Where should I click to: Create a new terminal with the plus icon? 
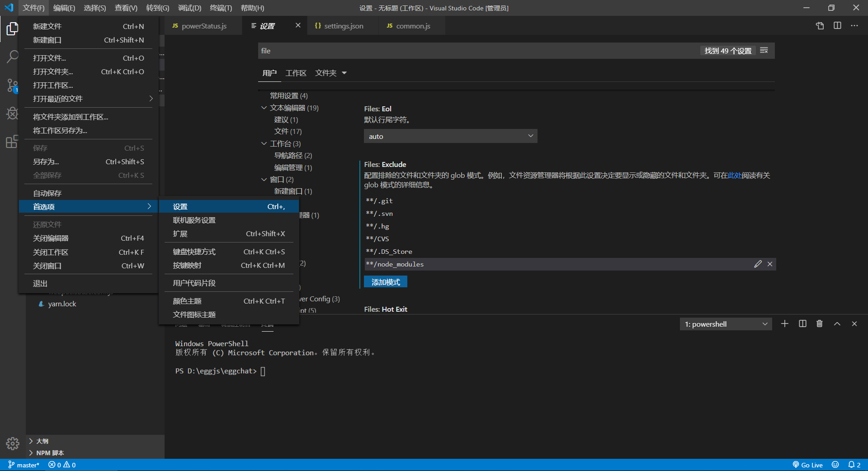coord(785,324)
